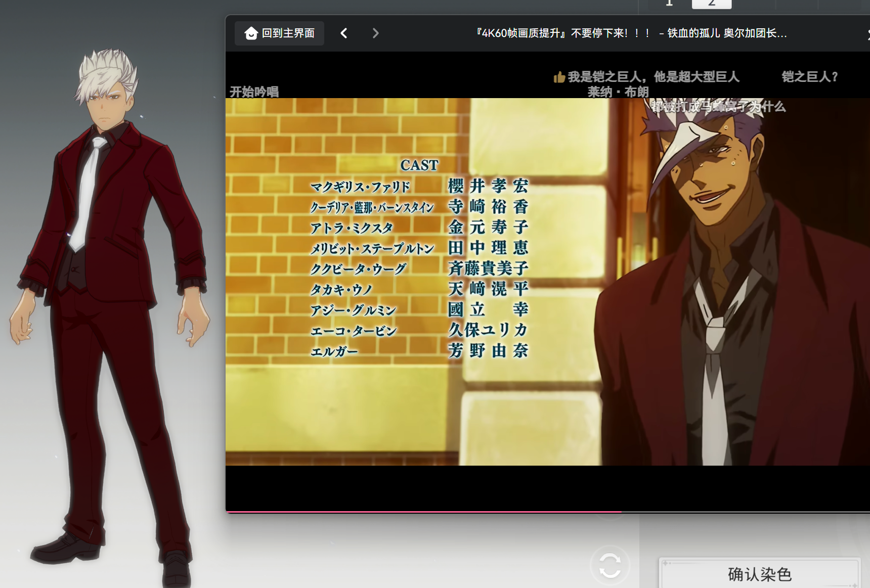Click the cast name 寺崎裕香
The image size is (870, 588).
click(488, 207)
